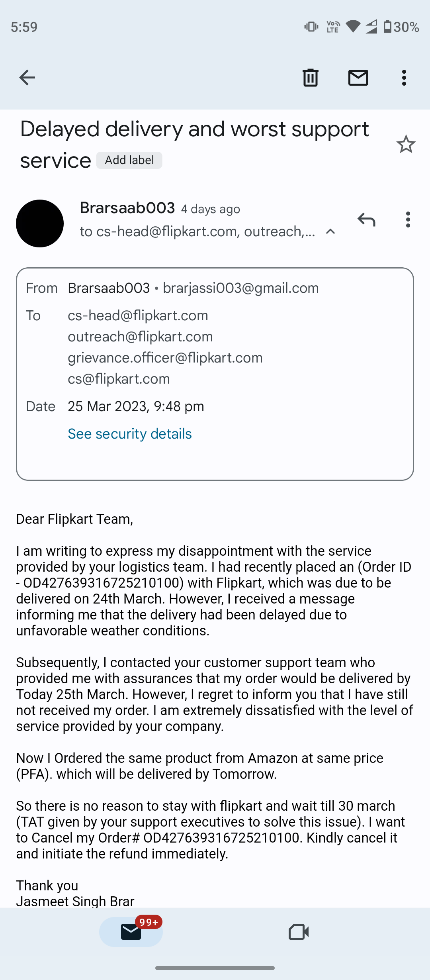The width and height of the screenshot is (430, 980).
Task: Delete this email with the trash icon
Action: coord(310,77)
